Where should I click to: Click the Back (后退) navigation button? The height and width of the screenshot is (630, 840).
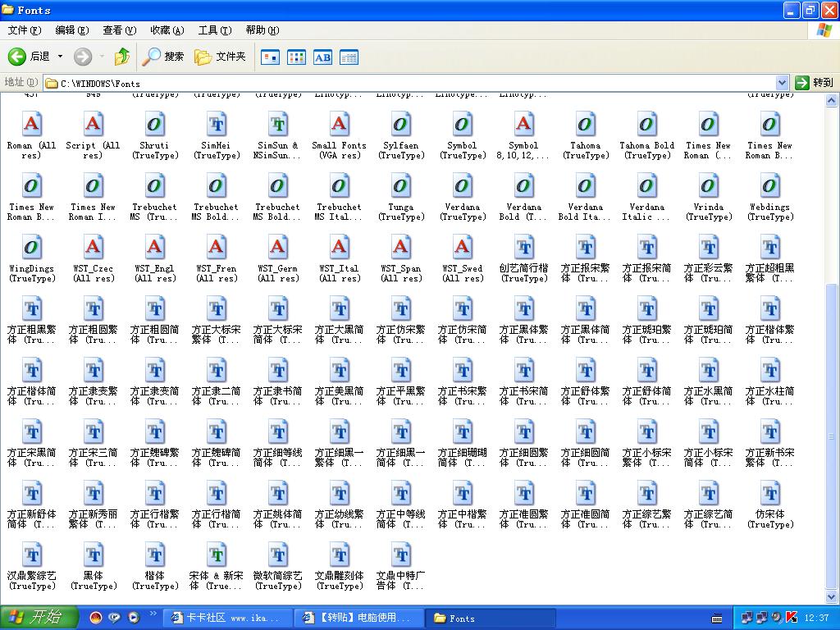coord(30,57)
